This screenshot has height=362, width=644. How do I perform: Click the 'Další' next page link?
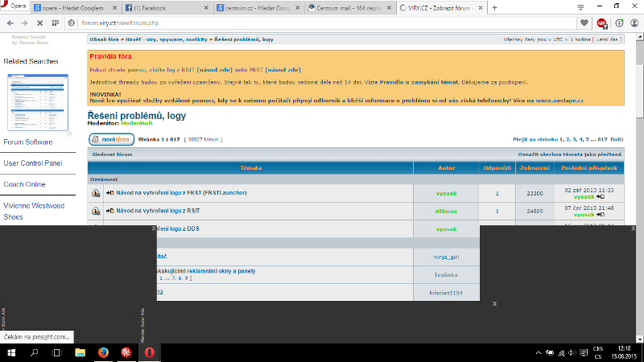[x=617, y=139]
